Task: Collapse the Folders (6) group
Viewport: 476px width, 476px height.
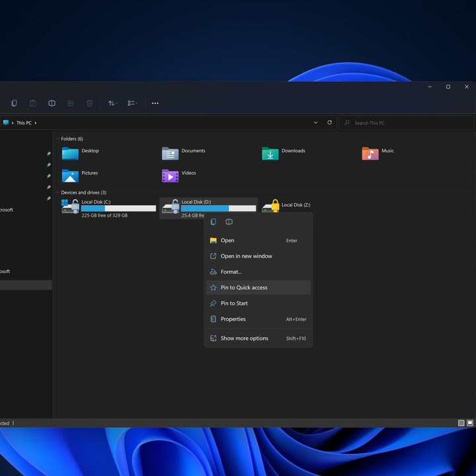Action: point(58,139)
